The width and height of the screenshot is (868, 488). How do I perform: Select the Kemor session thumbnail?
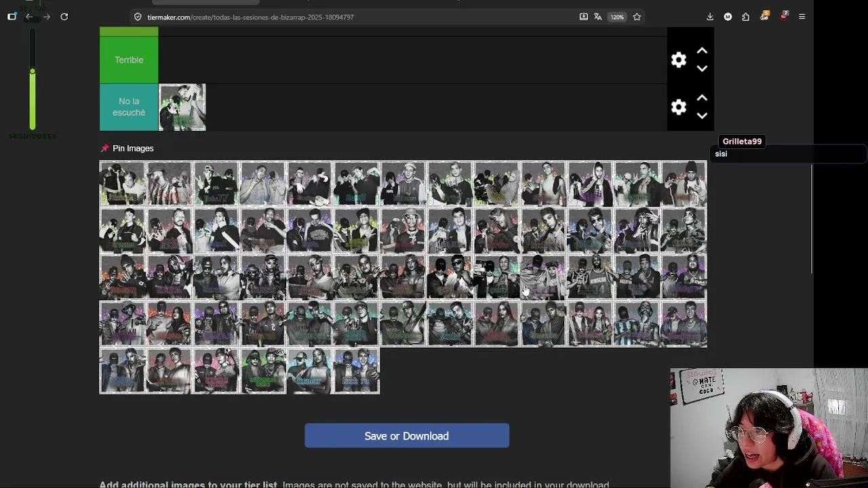click(310, 371)
